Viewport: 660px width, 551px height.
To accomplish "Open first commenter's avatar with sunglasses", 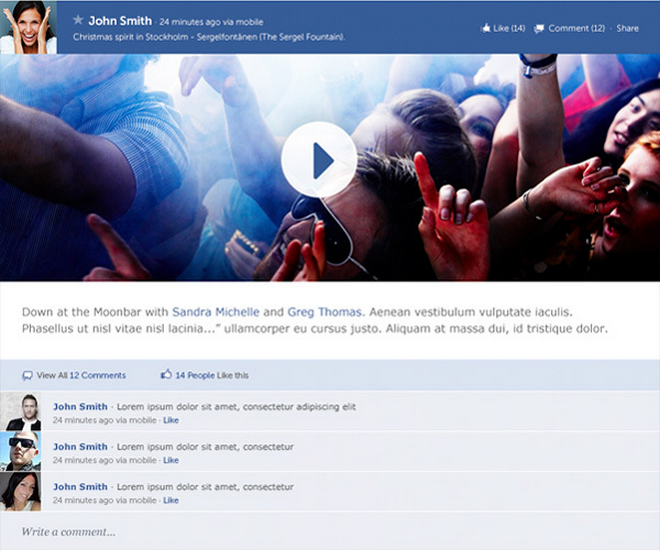I will [22, 412].
